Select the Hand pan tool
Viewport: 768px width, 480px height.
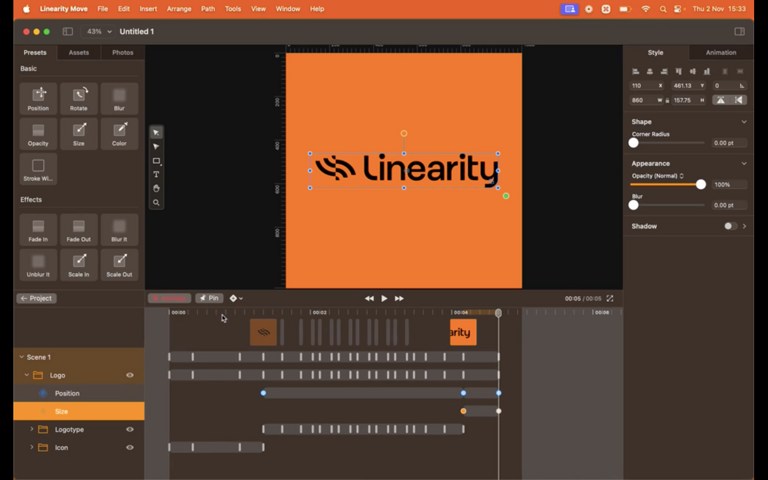coord(156,189)
